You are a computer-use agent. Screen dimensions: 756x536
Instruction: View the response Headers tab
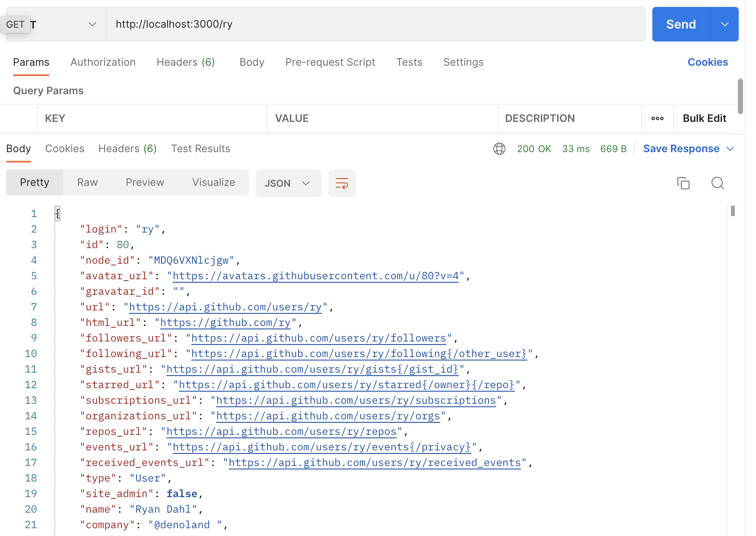pos(127,149)
